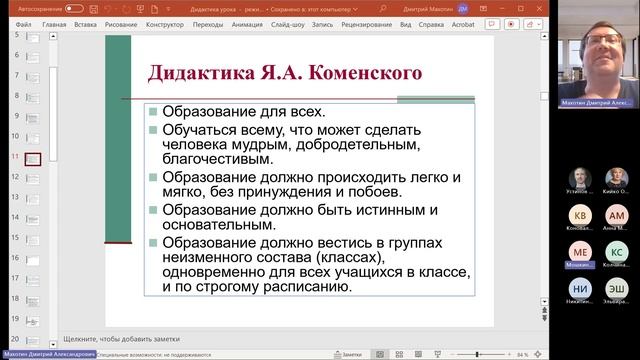The height and width of the screenshot is (360, 640).
Task: Go to previous slide double-arrow button
Action: tap(544, 310)
